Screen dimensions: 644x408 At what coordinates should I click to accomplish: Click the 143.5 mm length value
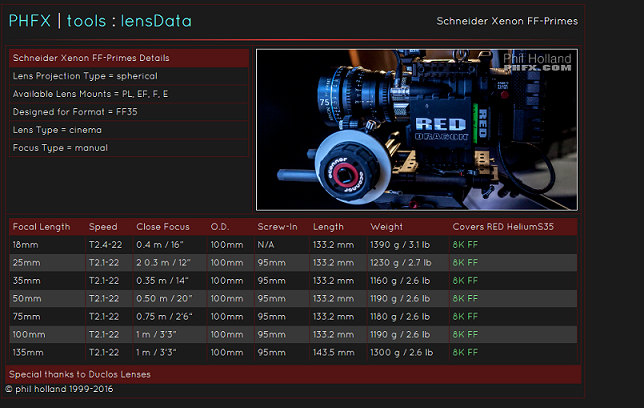click(x=333, y=352)
